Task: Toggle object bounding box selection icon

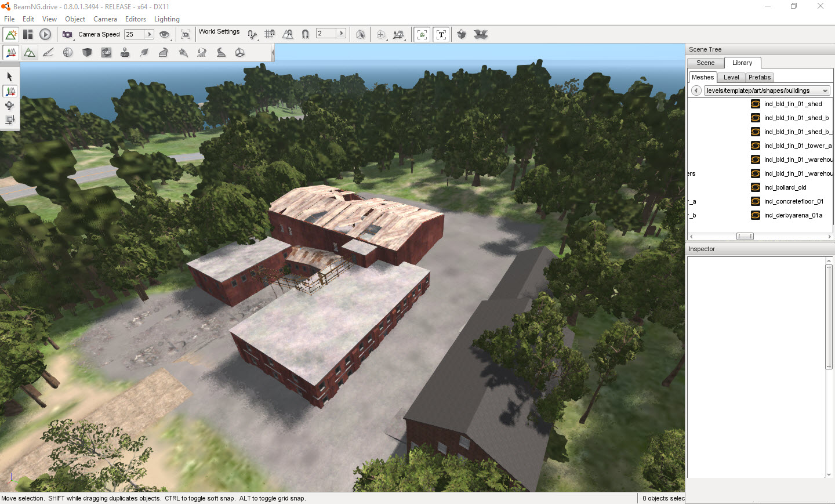Action: (361, 34)
